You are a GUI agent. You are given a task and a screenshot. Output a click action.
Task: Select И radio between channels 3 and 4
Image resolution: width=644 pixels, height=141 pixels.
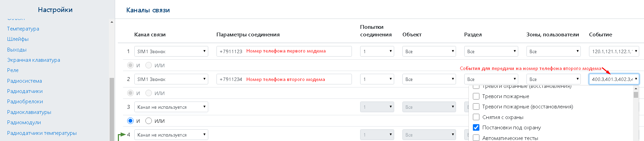point(130,121)
